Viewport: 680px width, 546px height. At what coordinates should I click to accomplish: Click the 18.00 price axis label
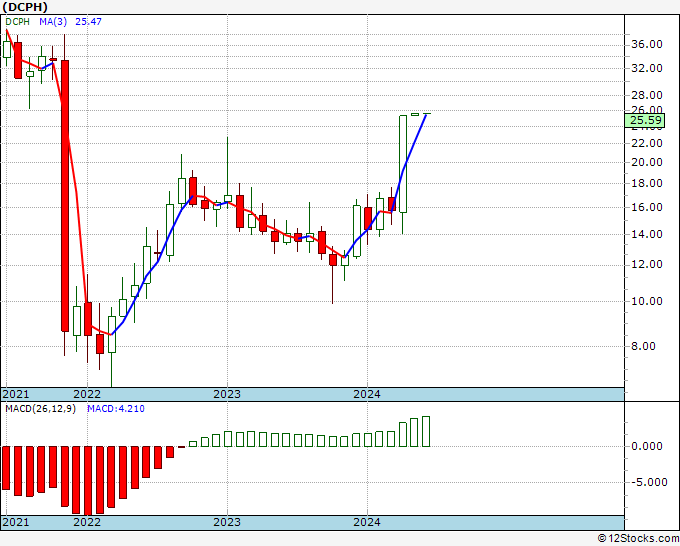[x=647, y=183]
